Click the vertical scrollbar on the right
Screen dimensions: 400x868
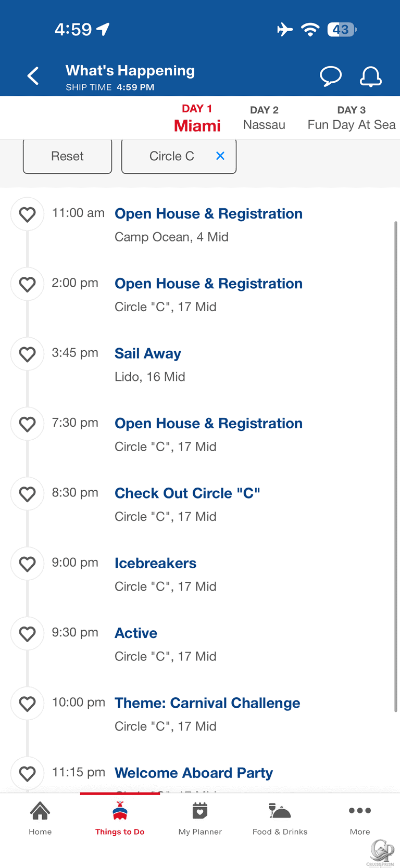396,466
